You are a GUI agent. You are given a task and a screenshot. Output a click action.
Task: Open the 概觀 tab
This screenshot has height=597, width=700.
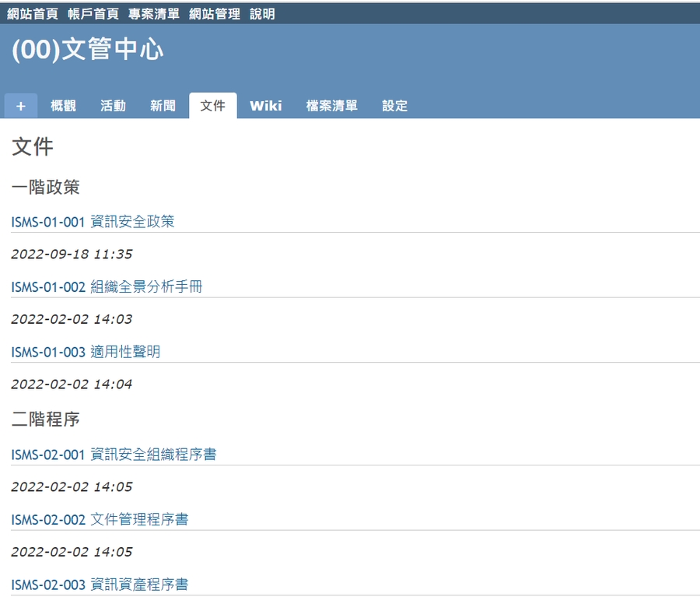pyautogui.click(x=63, y=106)
